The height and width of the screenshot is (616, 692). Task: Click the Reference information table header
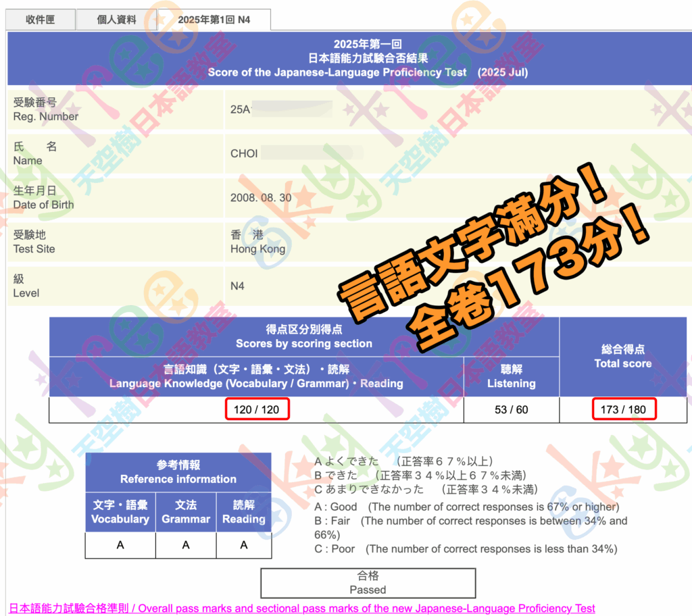178,472
